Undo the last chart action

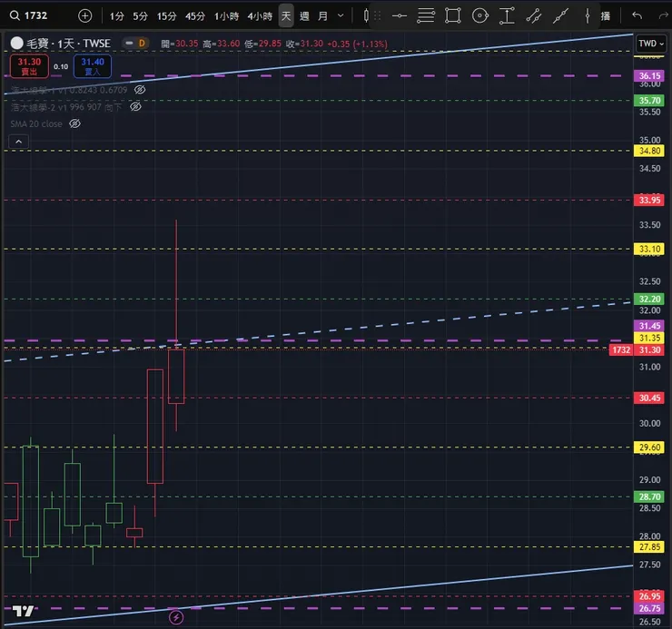coord(637,15)
